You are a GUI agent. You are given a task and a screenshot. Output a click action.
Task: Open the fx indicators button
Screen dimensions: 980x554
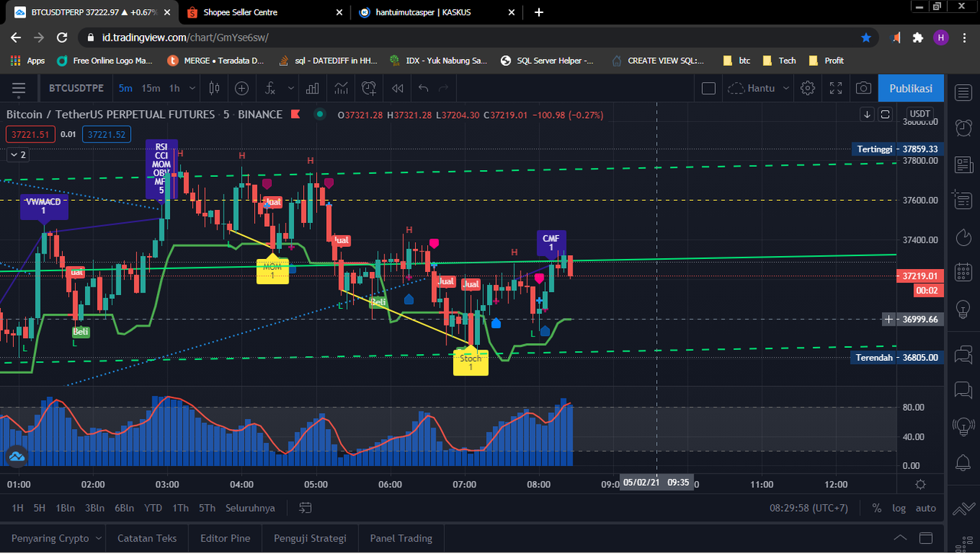tap(269, 88)
